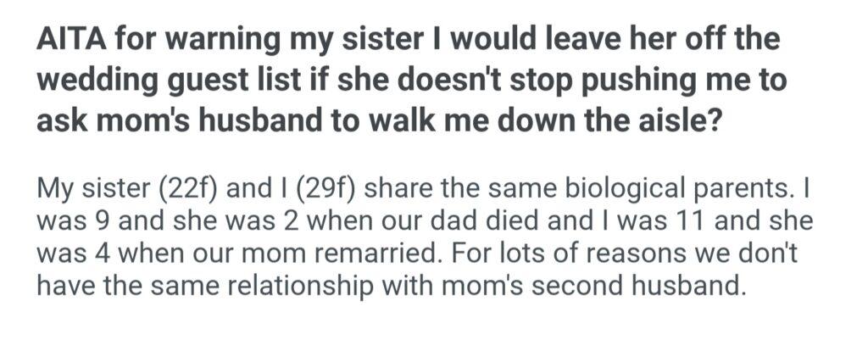Click "My sister" starting the body paragraph
868x340 pixels.
pos(91,187)
